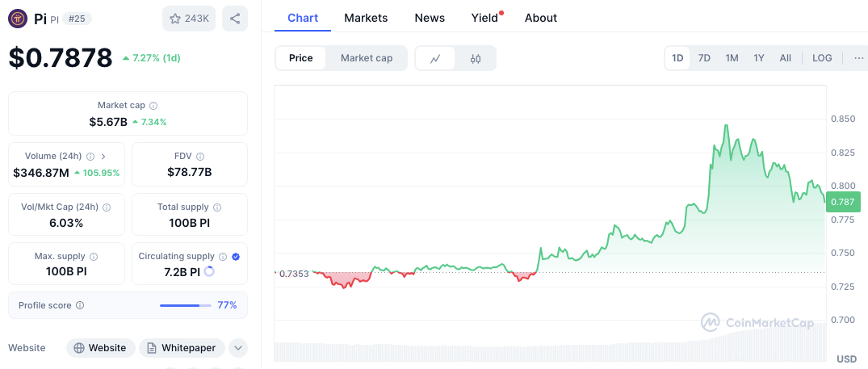Click Profile score info icon
This screenshot has width=868, height=369.
80,306
